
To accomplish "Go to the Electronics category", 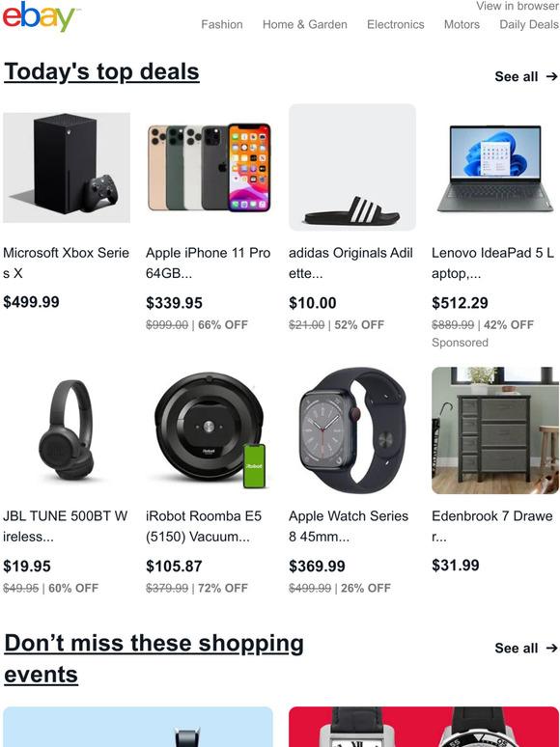I will pyautogui.click(x=395, y=24).
